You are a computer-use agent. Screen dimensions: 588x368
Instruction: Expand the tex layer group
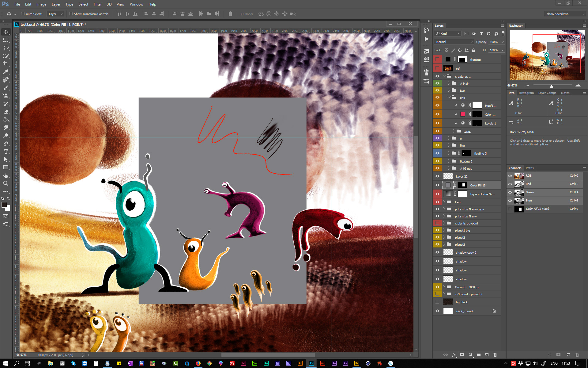pyautogui.click(x=444, y=202)
